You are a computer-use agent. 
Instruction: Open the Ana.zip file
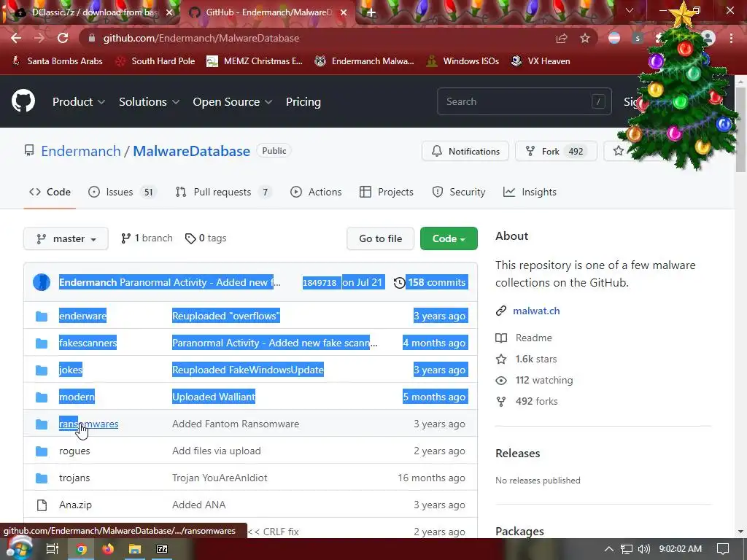pos(75,505)
